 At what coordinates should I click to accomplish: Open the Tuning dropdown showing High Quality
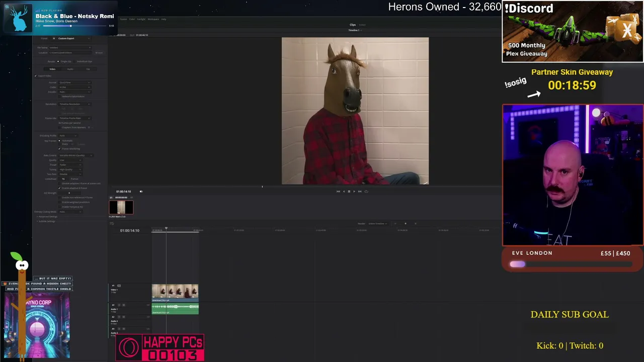click(70, 169)
